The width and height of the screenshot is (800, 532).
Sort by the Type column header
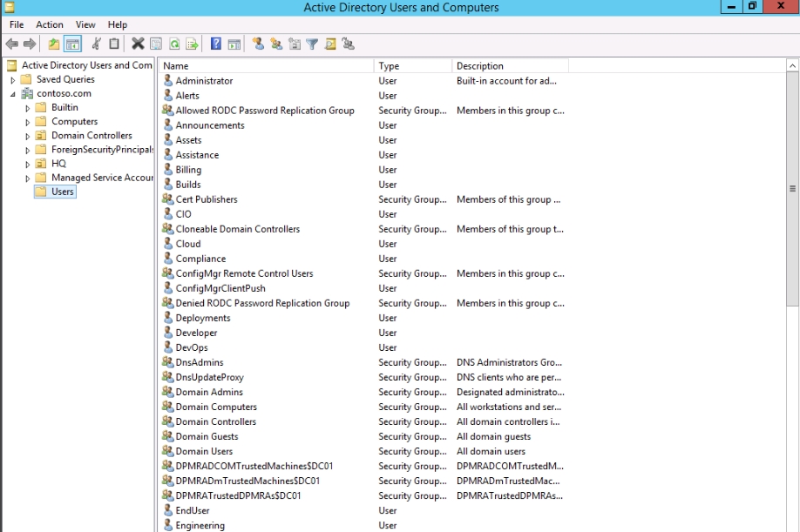(x=413, y=65)
